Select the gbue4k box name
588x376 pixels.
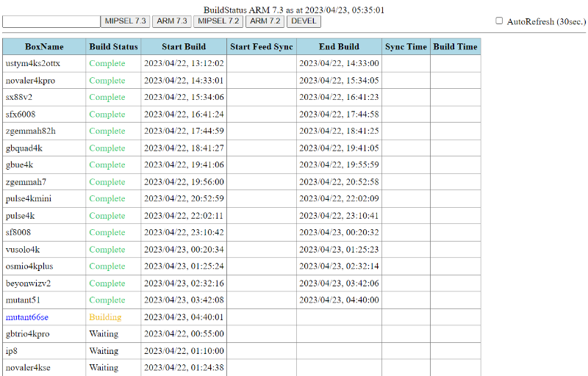20,164
